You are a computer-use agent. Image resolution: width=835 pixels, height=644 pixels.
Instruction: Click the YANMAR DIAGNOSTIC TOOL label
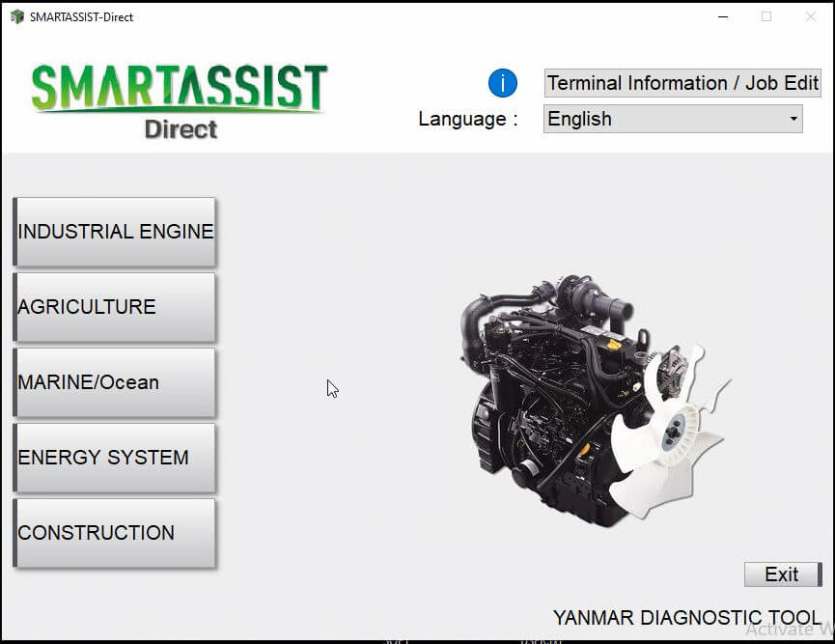tap(686, 617)
